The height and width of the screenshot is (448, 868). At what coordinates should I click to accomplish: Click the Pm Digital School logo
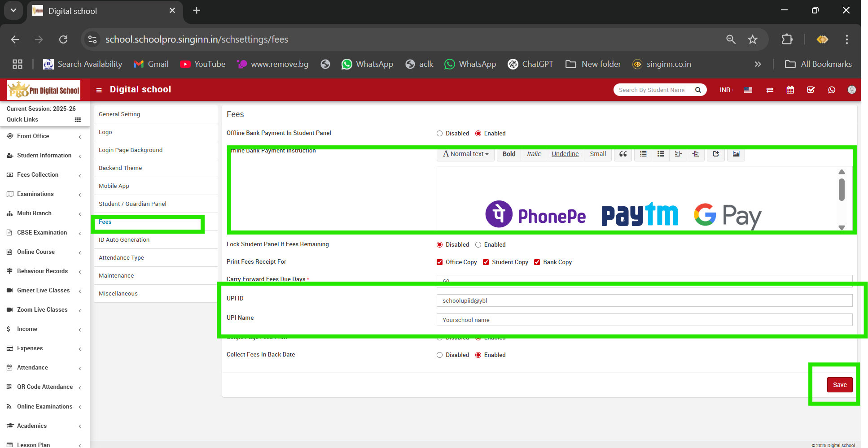coord(44,90)
